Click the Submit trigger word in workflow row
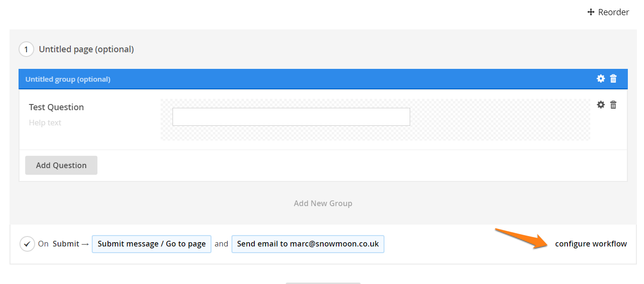 (x=66, y=244)
